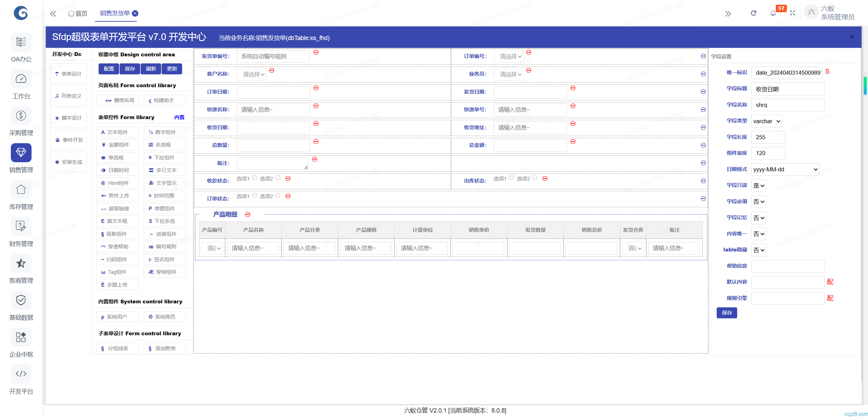
Task: Click the 字段标题 input field
Action: pos(787,89)
